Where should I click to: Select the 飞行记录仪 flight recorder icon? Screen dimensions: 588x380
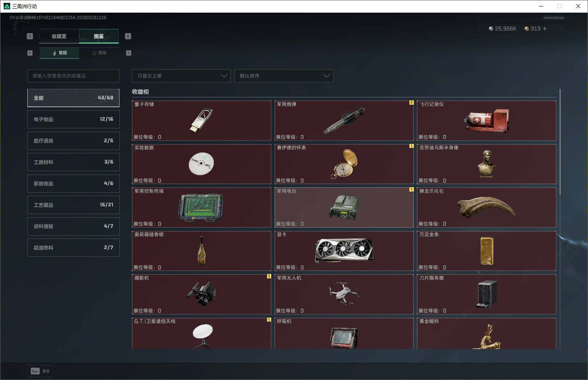[486, 121]
